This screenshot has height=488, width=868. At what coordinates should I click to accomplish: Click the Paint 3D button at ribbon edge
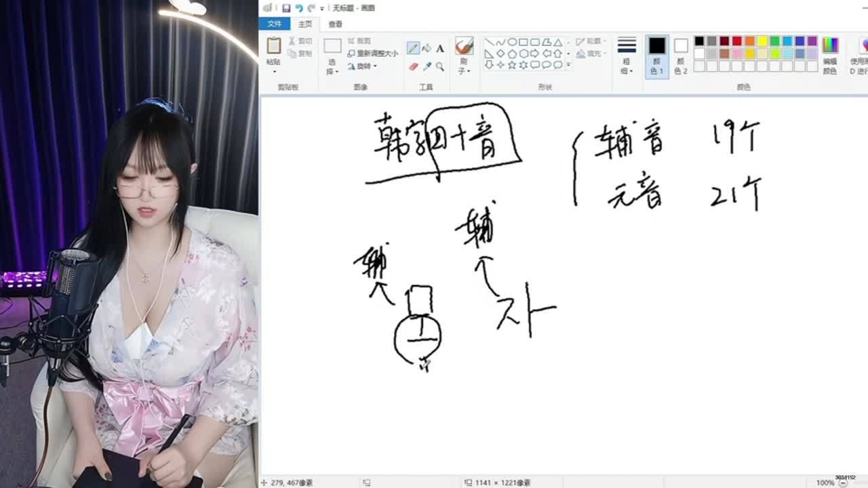click(x=860, y=55)
